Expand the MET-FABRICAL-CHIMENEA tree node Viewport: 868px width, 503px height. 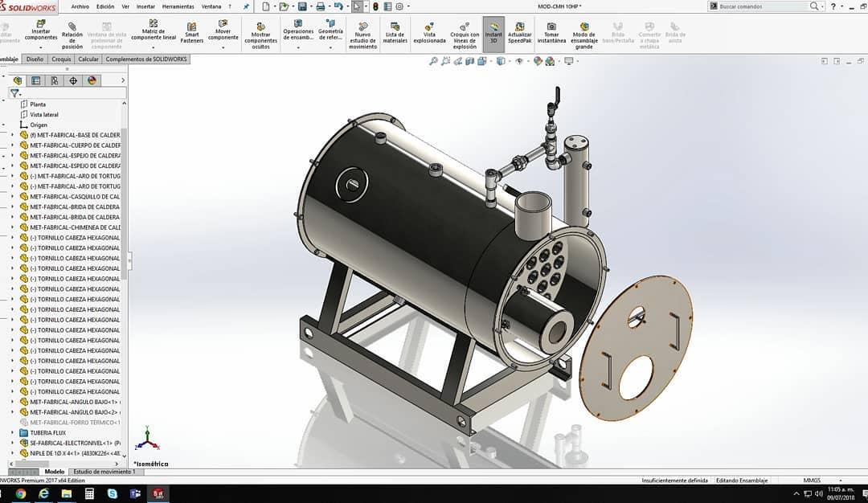pos(12,227)
